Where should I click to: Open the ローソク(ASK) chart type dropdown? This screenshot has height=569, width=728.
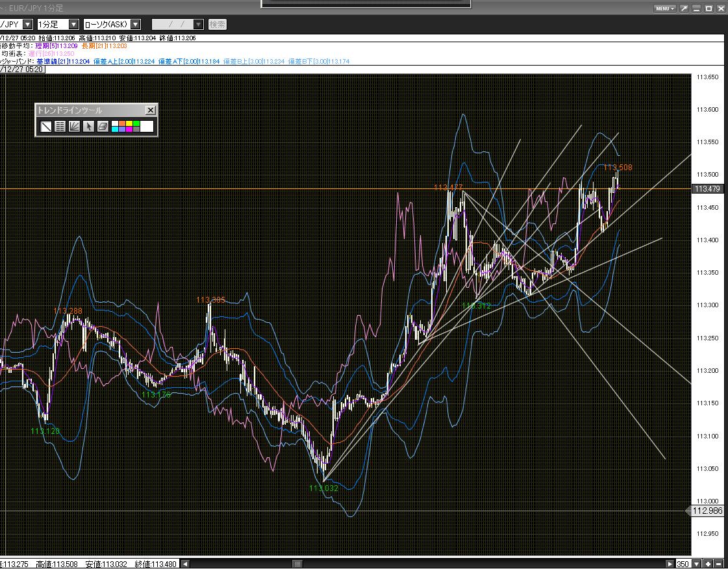pyautogui.click(x=135, y=24)
